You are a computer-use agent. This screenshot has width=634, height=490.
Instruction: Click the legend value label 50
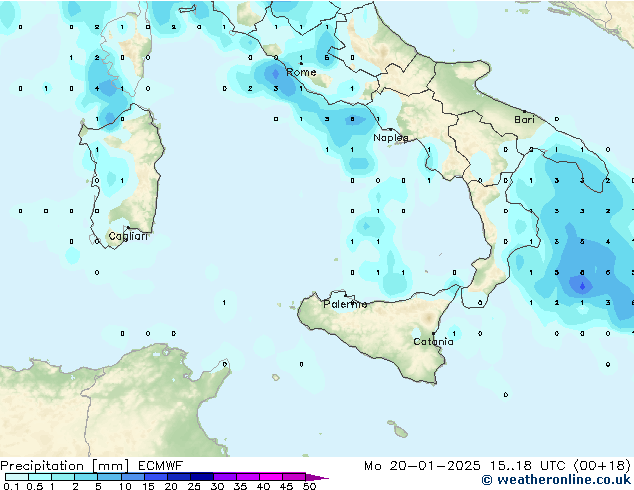pos(310,486)
